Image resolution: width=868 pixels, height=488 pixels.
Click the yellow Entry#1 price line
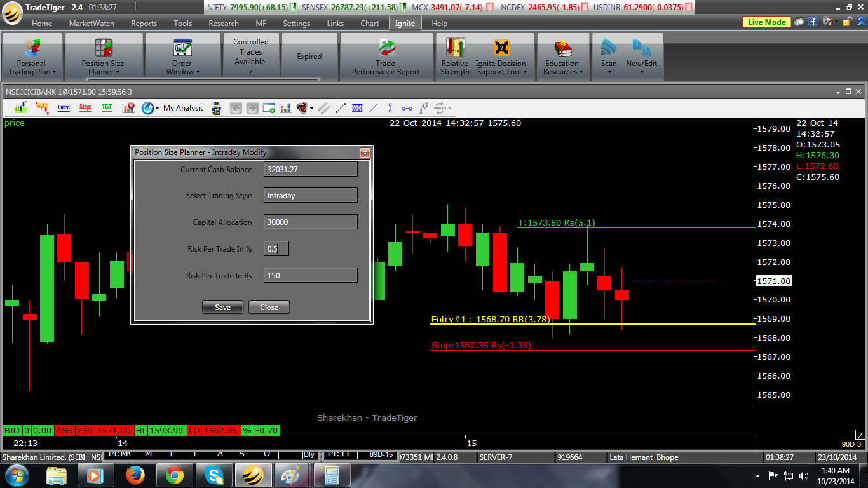pyautogui.click(x=593, y=324)
